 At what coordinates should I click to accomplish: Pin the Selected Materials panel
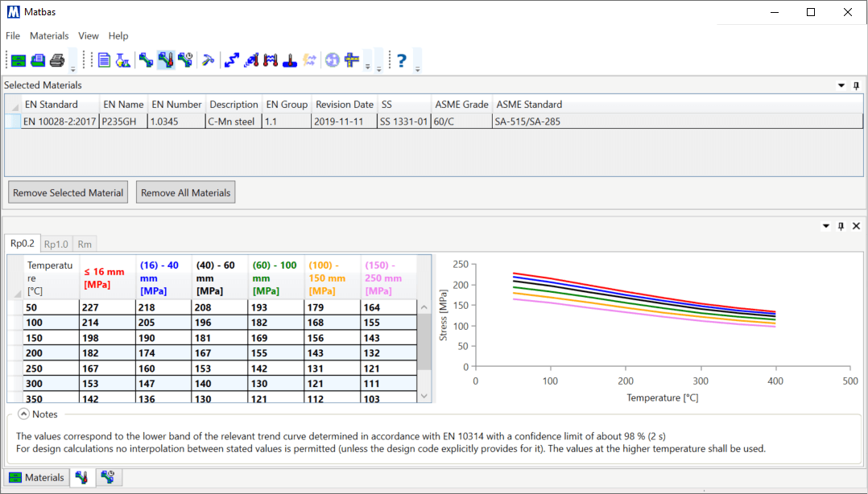click(856, 85)
